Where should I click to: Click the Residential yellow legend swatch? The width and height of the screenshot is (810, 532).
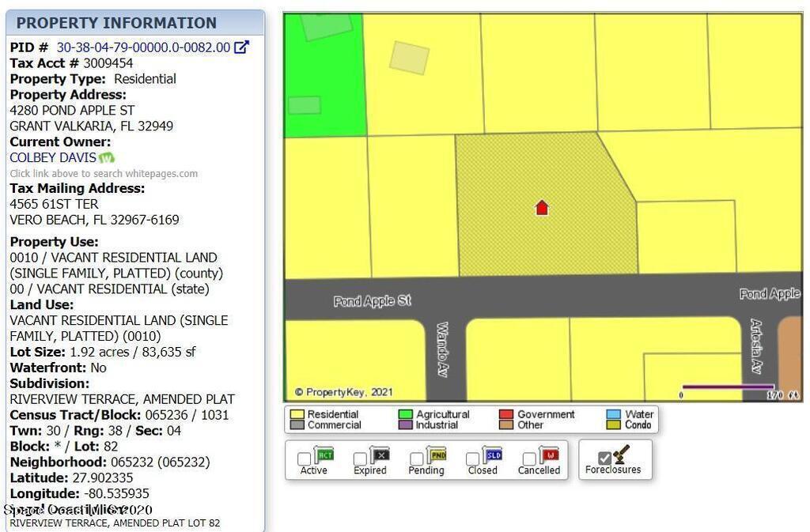point(297,414)
